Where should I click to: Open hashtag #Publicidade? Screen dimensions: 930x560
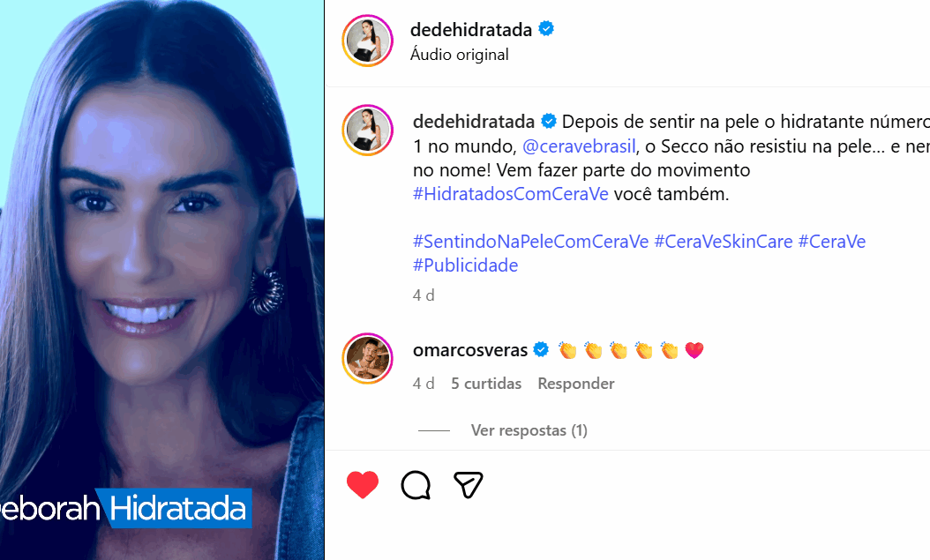(466, 265)
